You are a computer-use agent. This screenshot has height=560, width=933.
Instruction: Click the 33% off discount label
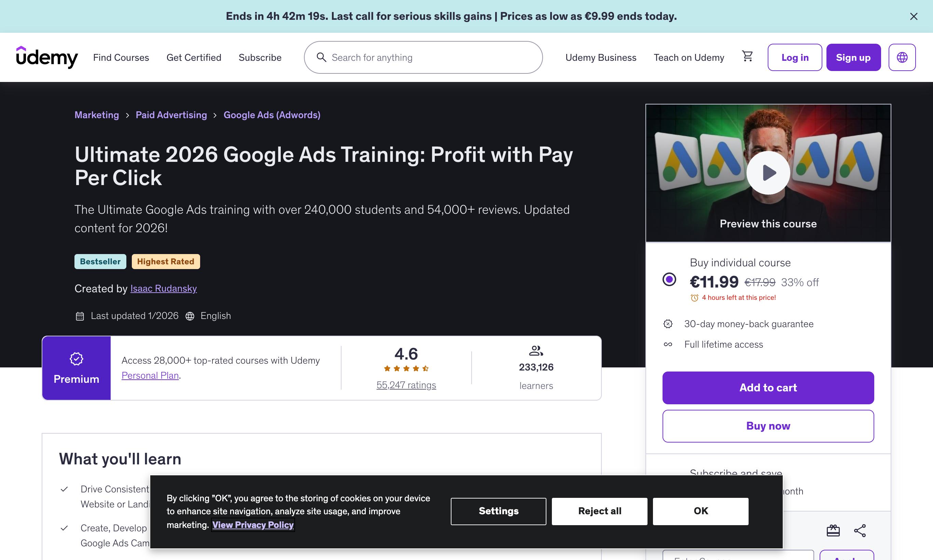click(800, 282)
